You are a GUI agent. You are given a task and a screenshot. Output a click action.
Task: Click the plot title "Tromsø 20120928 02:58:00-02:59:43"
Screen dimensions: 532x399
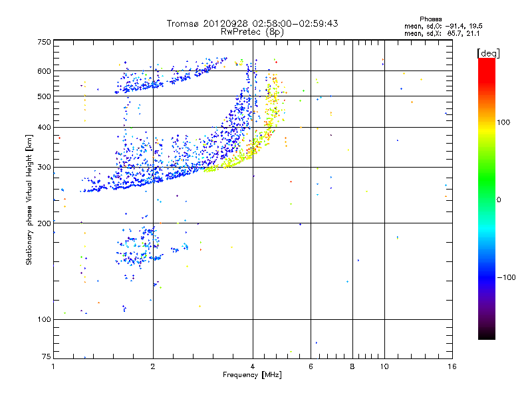click(252, 23)
